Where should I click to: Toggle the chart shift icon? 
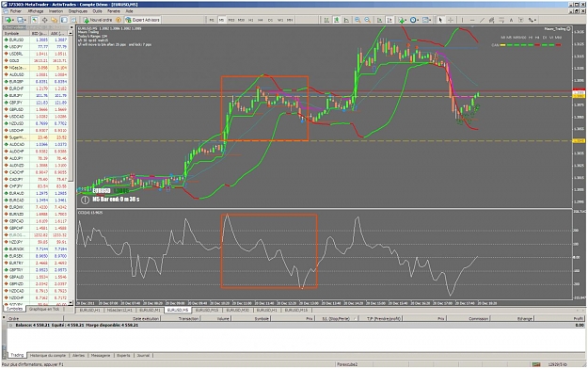pyautogui.click(x=389, y=20)
